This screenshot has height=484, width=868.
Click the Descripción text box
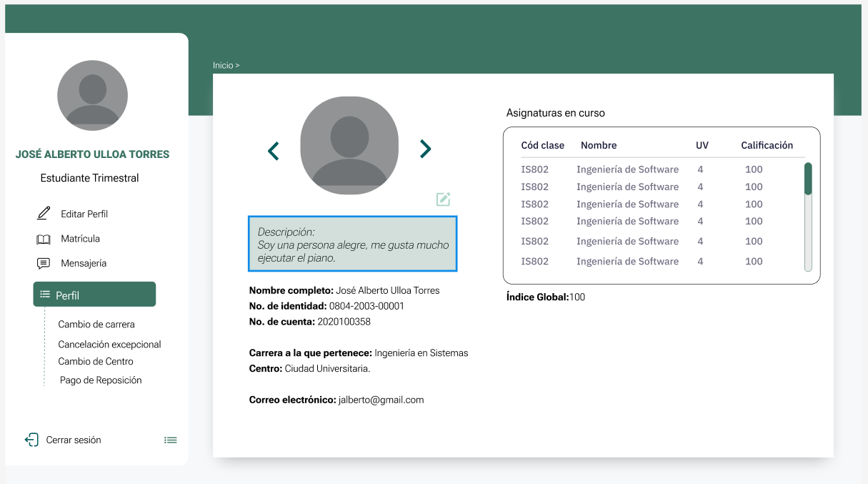[352, 244]
